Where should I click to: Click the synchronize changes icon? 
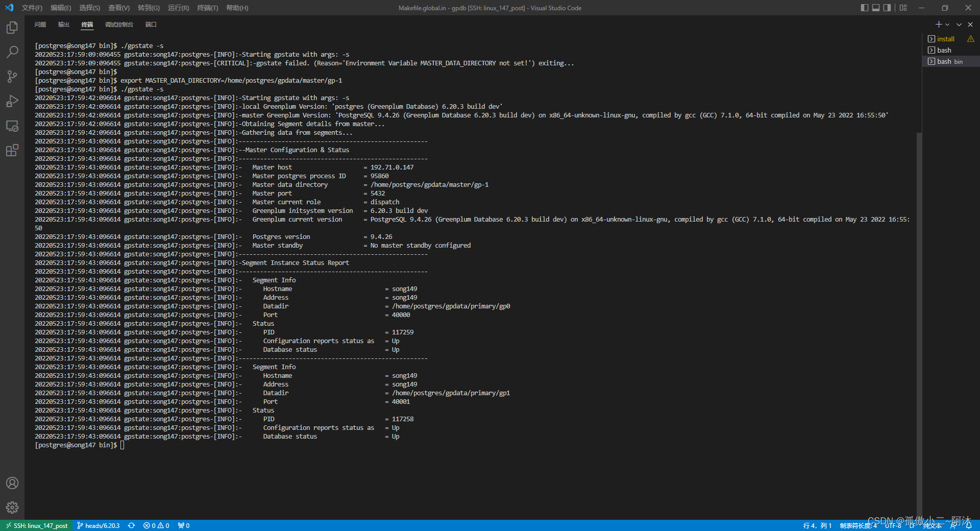click(131, 525)
